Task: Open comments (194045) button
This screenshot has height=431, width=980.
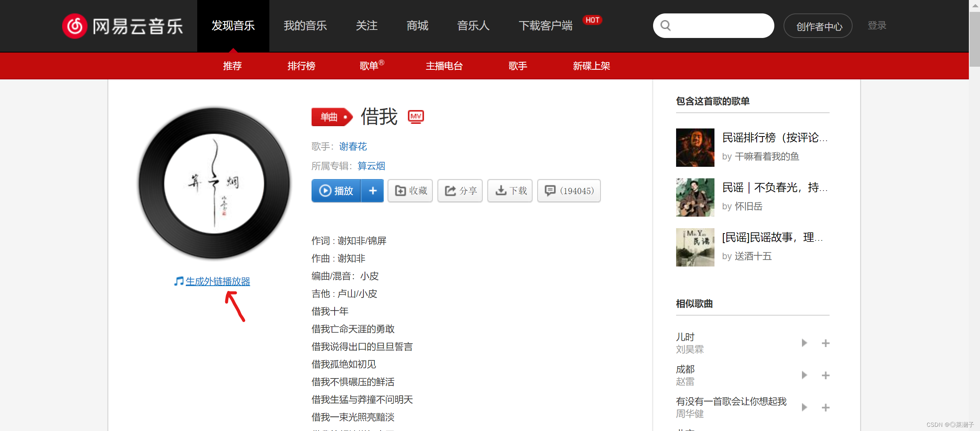Action: [x=569, y=191]
